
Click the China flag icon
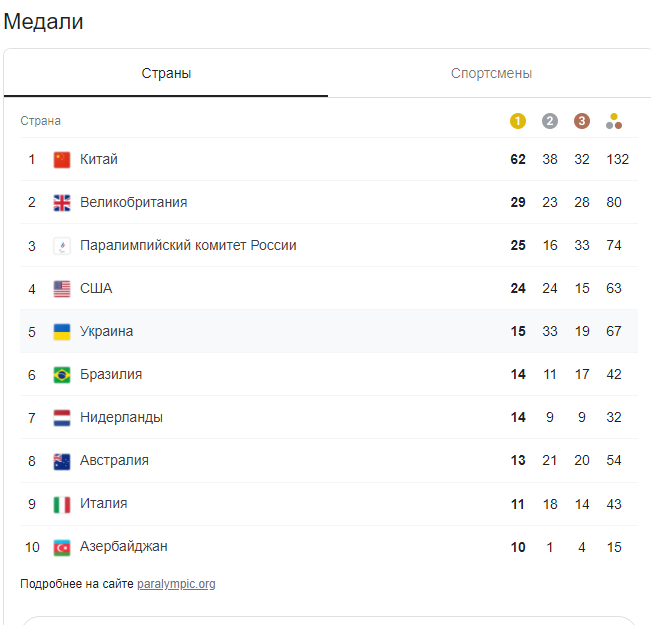(62, 160)
